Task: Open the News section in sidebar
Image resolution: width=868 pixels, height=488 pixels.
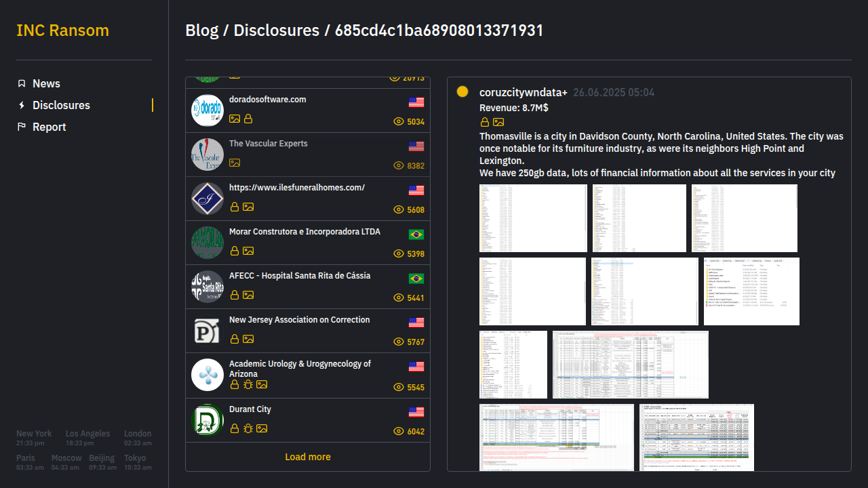Action: point(46,83)
